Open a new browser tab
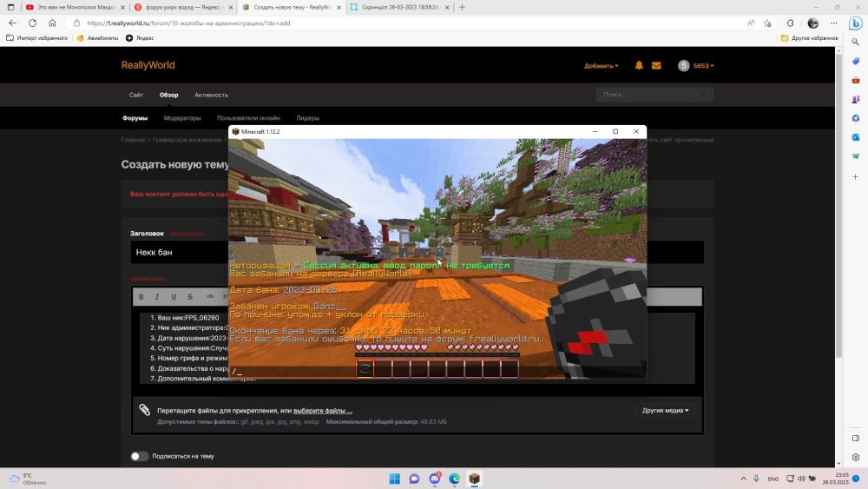The width and height of the screenshot is (868, 489). pos(462,7)
